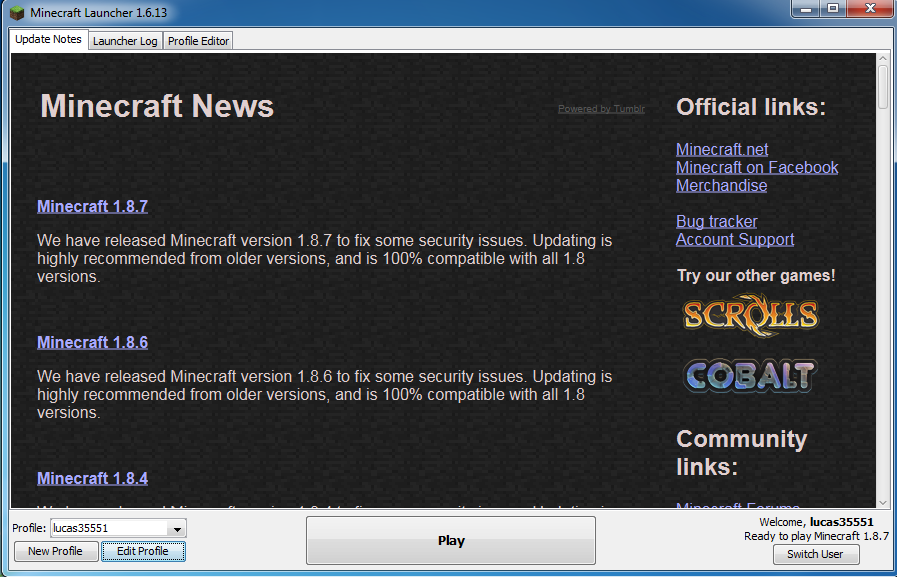Open the Launcher Log tab
The width and height of the screenshot is (897, 577).
pyautogui.click(x=125, y=41)
